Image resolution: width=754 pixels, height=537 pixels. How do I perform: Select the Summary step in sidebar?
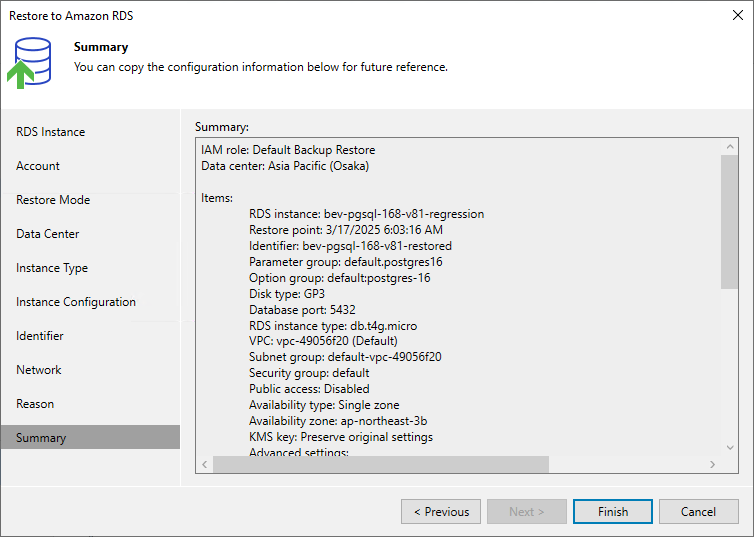click(x=41, y=438)
